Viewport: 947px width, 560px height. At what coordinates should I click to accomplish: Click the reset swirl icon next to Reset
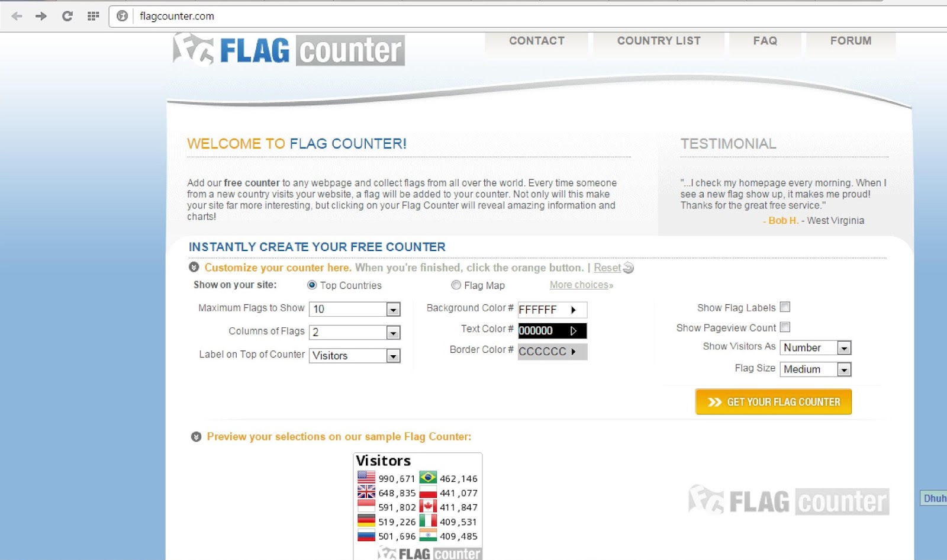pos(629,268)
